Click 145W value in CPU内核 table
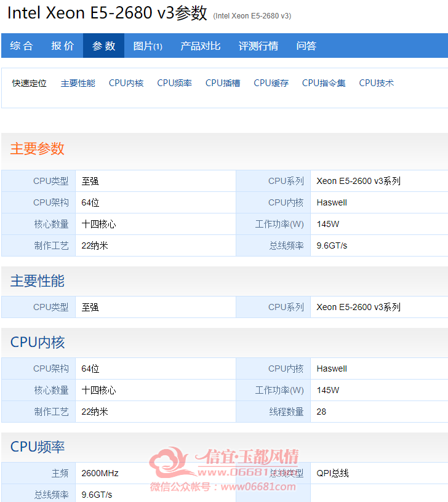This screenshot has width=448, height=502. pyautogui.click(x=328, y=390)
